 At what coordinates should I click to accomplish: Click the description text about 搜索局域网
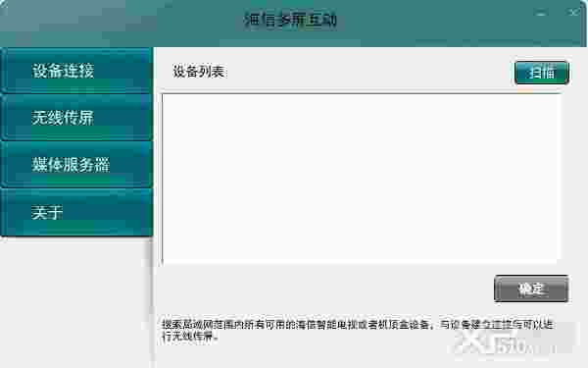pyautogui.click(x=358, y=330)
